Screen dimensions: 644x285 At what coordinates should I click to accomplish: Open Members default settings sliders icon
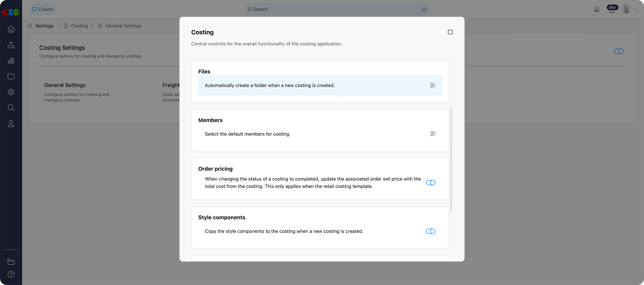coord(433,134)
